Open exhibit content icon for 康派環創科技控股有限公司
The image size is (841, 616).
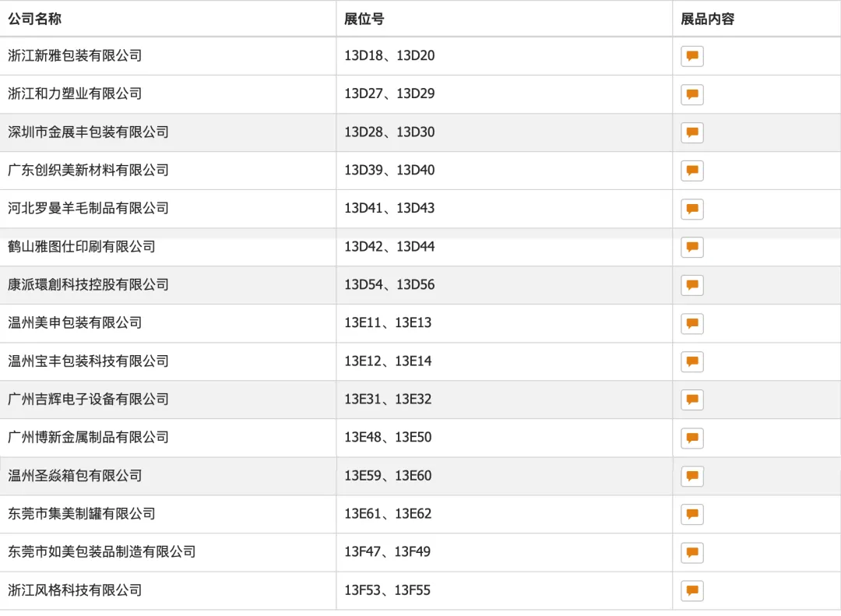(x=692, y=285)
